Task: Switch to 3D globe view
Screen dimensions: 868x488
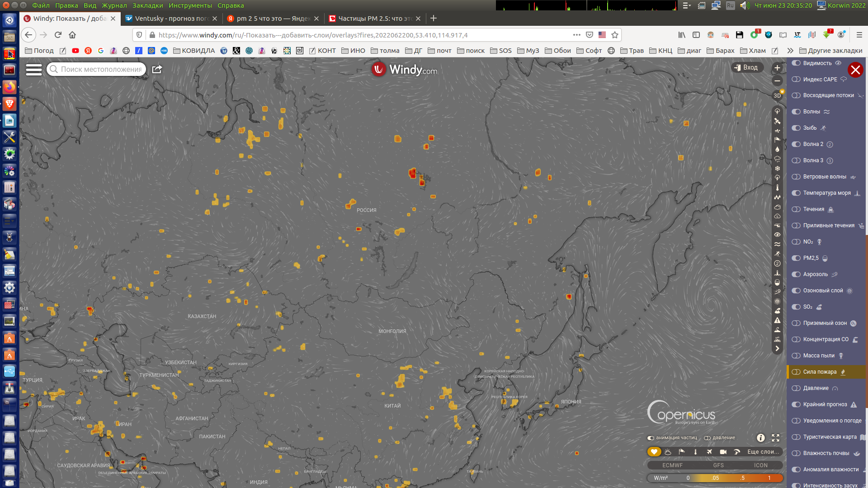Action: coord(777,95)
